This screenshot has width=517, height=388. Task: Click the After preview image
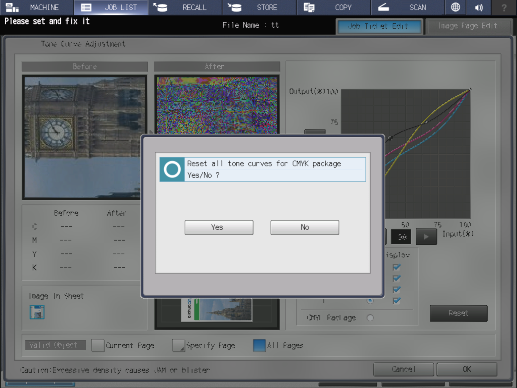point(217,105)
